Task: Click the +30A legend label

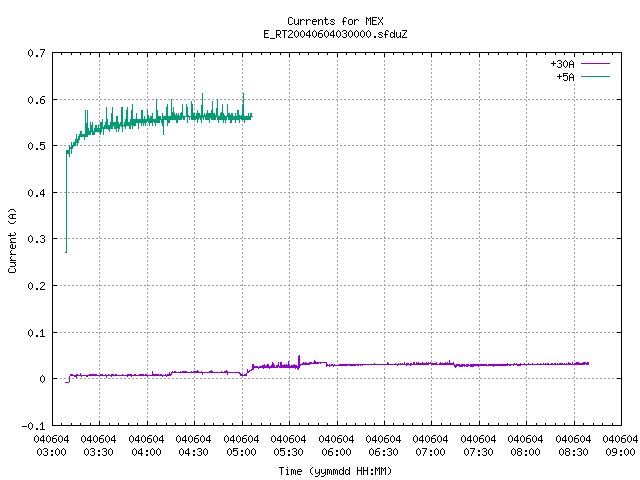Action: (562, 64)
